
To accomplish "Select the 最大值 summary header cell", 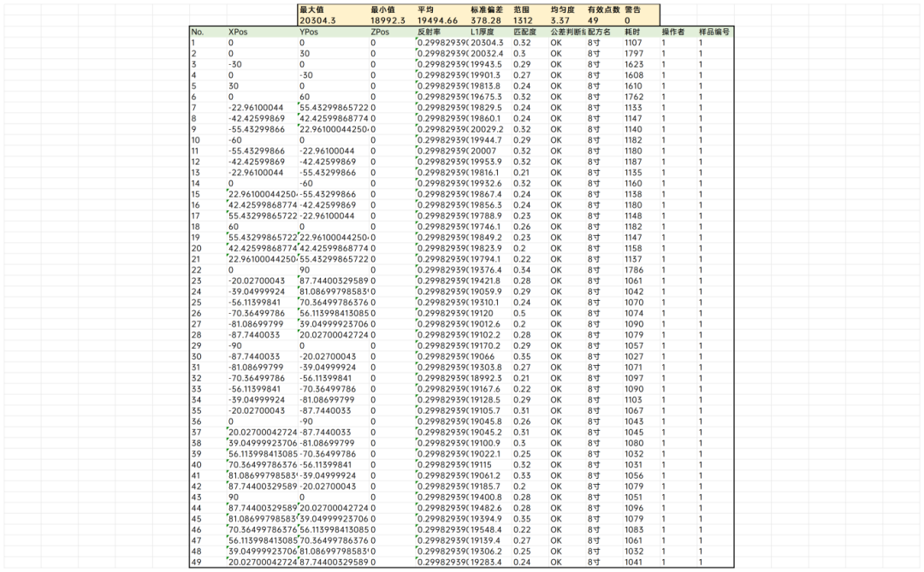I will (x=334, y=9).
